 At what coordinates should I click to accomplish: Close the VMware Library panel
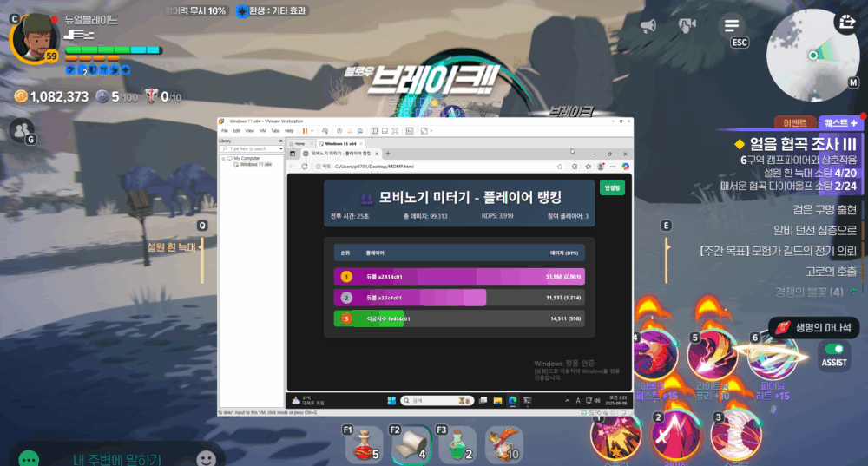[280, 141]
